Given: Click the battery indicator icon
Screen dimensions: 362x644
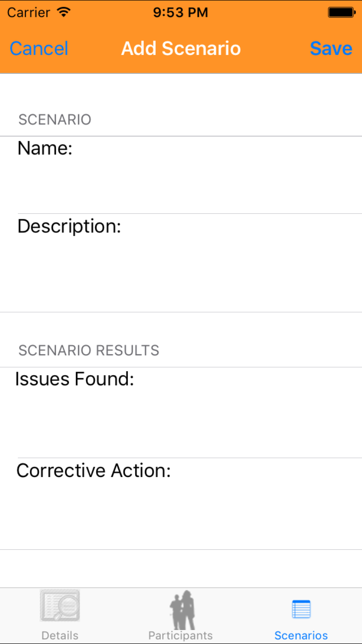Looking at the screenshot, I should (x=342, y=13).
